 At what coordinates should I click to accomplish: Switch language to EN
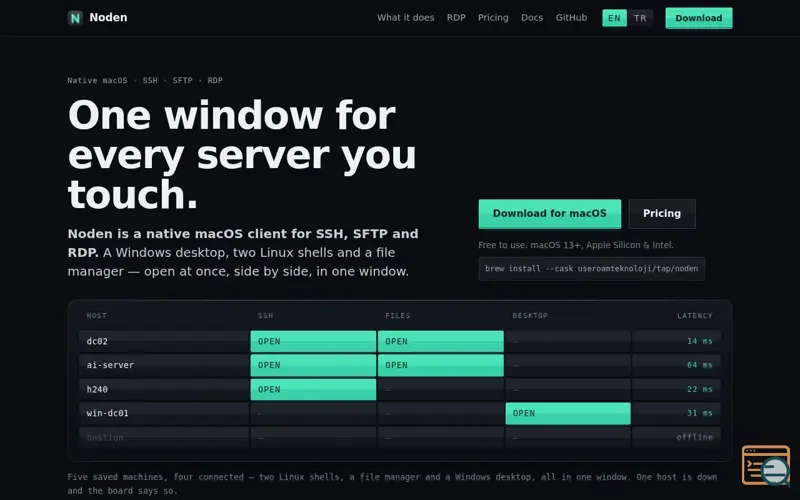(614, 18)
